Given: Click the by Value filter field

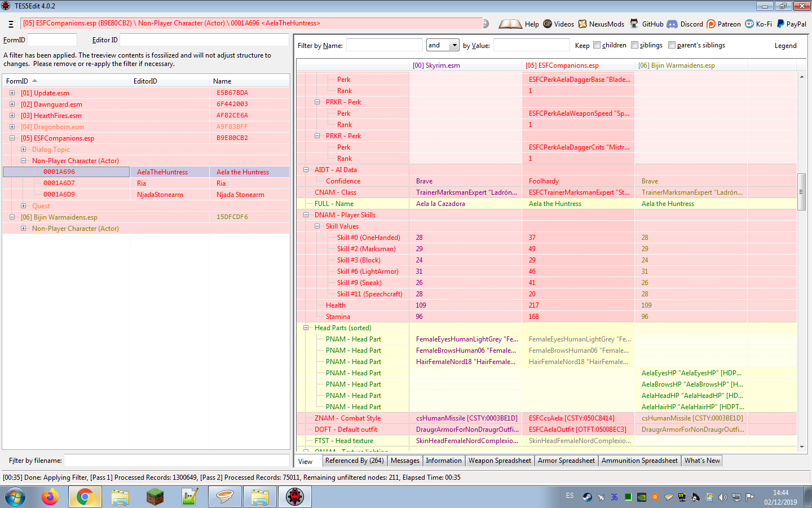Looking at the screenshot, I should (531, 45).
